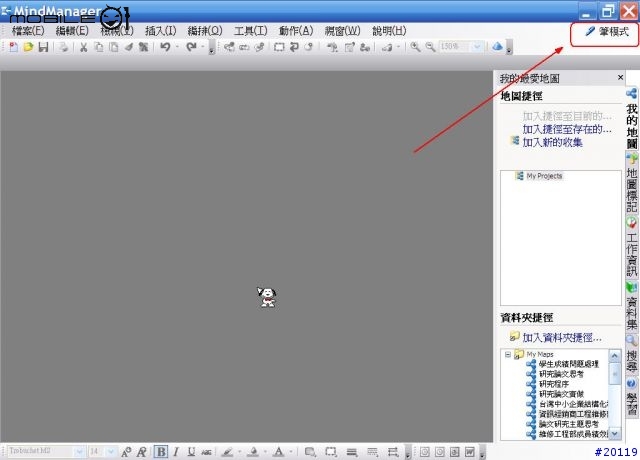Switch to the 我的地圖 side tab
The height and width of the screenshot is (460, 640).
tap(632, 119)
